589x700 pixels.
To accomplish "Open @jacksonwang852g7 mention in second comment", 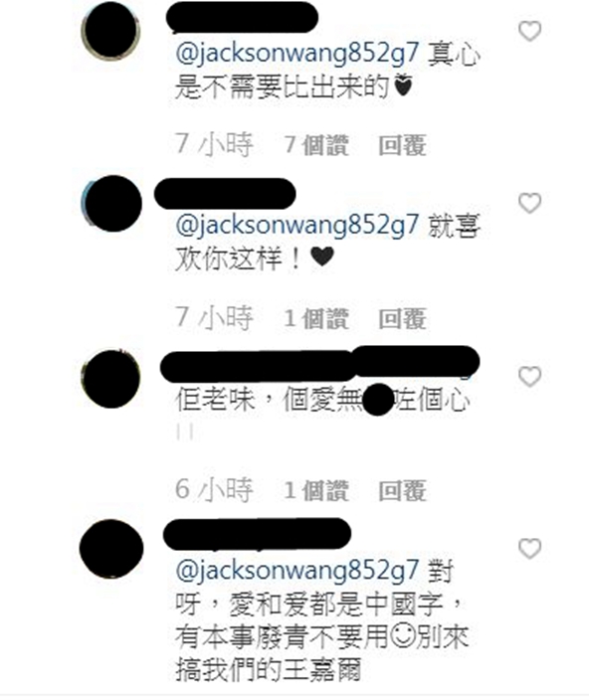I will point(297,225).
